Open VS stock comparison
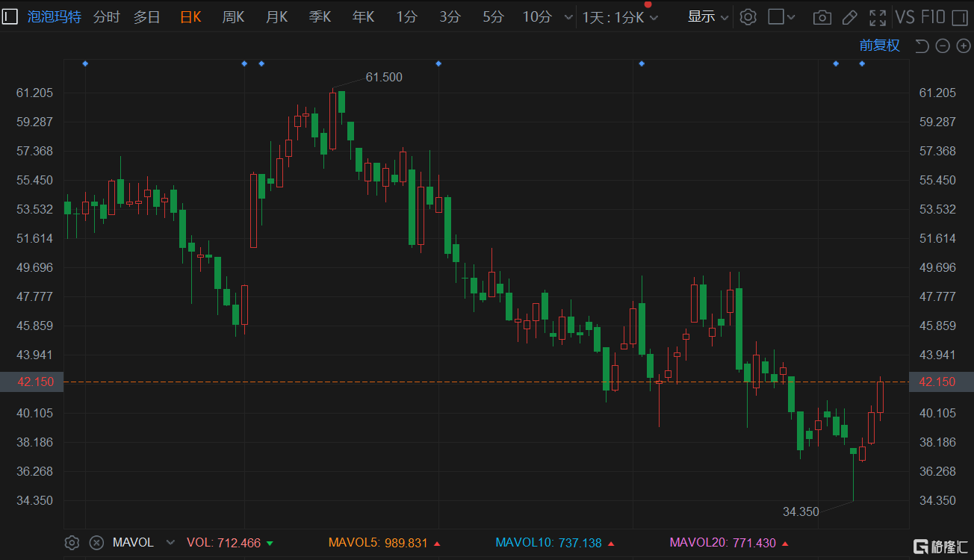This screenshot has height=560, width=974. (x=905, y=16)
